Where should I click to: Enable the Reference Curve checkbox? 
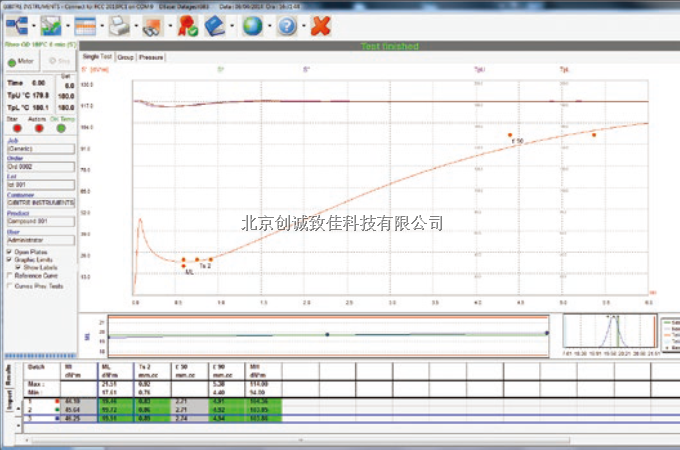pos(10,276)
